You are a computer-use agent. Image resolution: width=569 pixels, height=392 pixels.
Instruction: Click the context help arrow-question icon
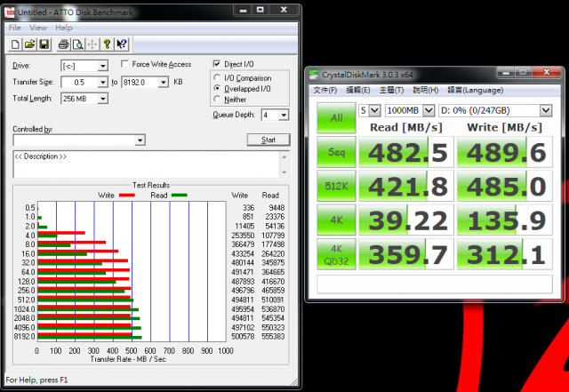[x=122, y=44]
